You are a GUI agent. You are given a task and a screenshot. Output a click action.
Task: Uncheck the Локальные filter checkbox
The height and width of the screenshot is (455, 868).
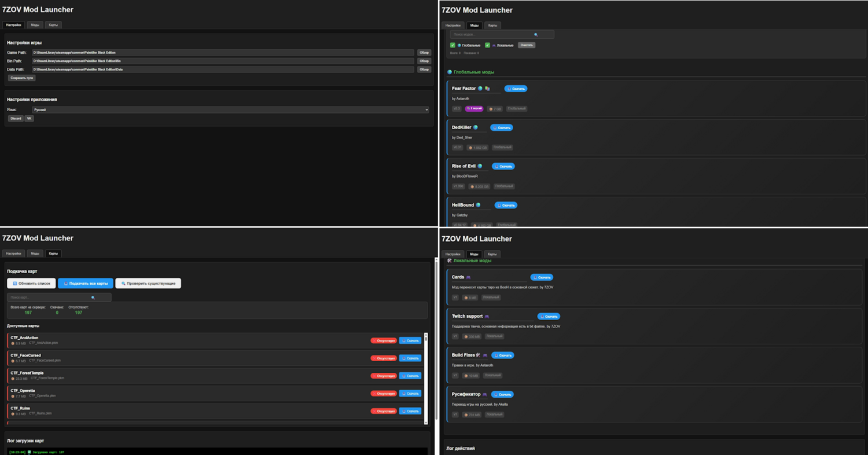487,45
